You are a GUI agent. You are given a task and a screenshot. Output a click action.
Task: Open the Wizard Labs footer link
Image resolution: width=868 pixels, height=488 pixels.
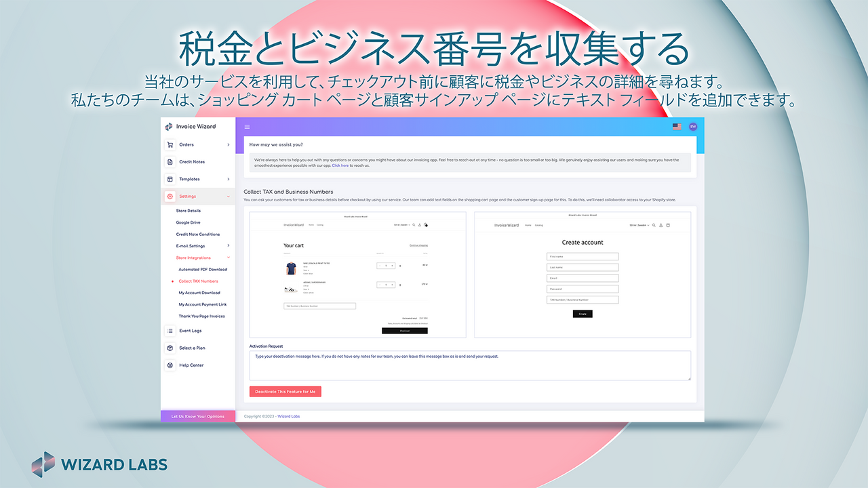[x=289, y=416]
